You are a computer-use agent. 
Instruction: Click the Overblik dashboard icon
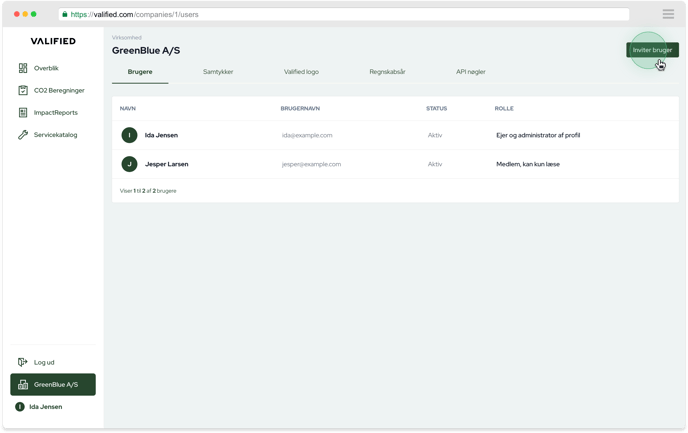23,68
